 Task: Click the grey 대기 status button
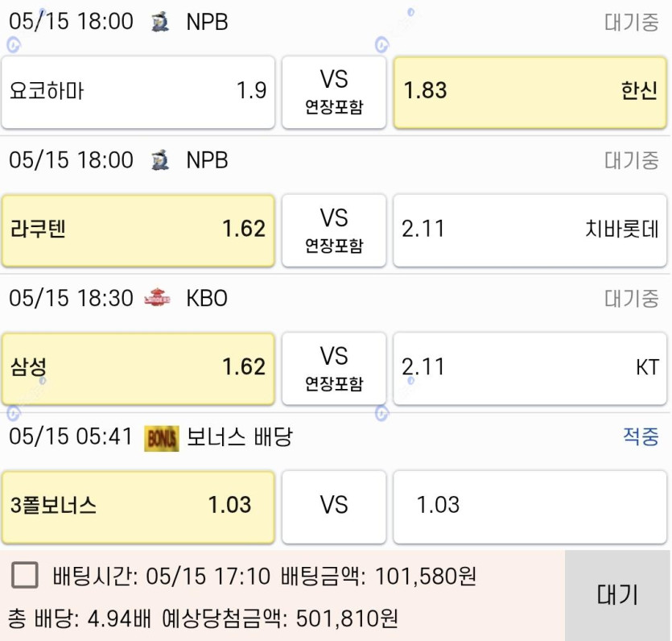[617, 596]
